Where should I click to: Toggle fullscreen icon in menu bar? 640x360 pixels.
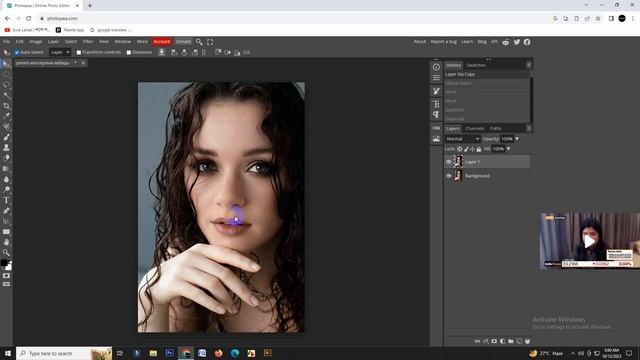tap(210, 42)
